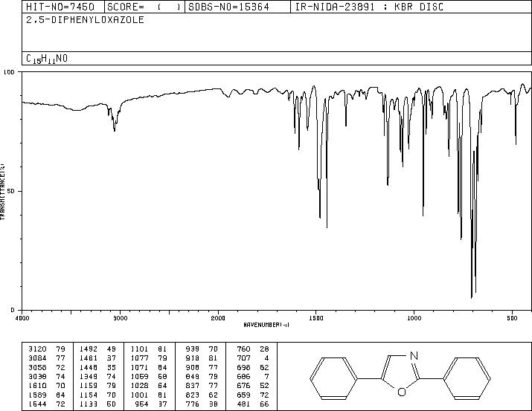
Task: Click the O atom in the oxazole structure
Action: [x=402, y=392]
